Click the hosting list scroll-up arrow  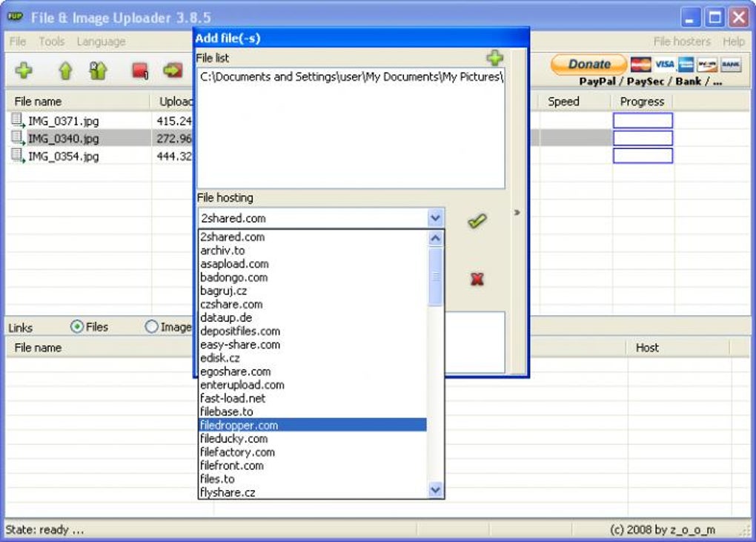click(435, 238)
